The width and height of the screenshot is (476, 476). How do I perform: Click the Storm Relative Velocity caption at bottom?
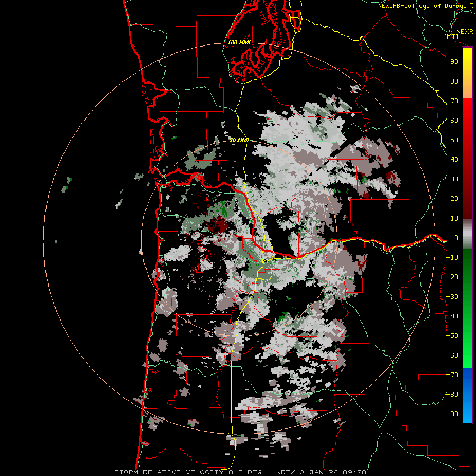[240, 472]
